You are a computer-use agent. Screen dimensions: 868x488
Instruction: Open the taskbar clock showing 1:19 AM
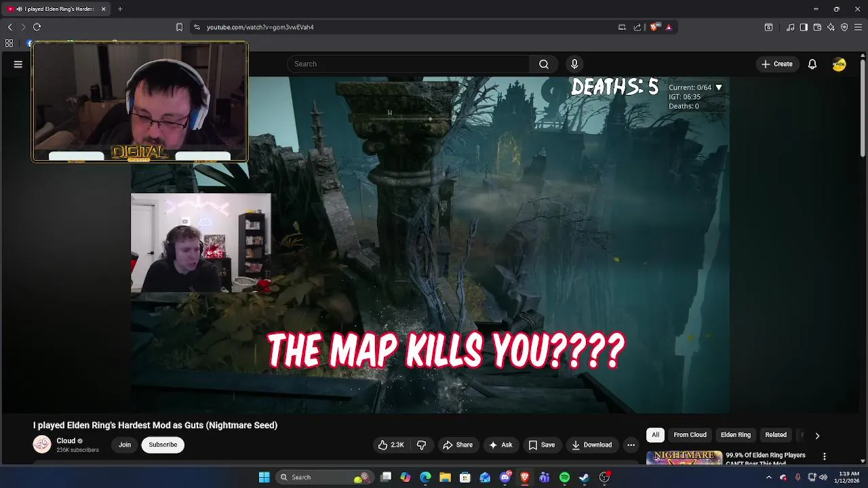[849, 477]
